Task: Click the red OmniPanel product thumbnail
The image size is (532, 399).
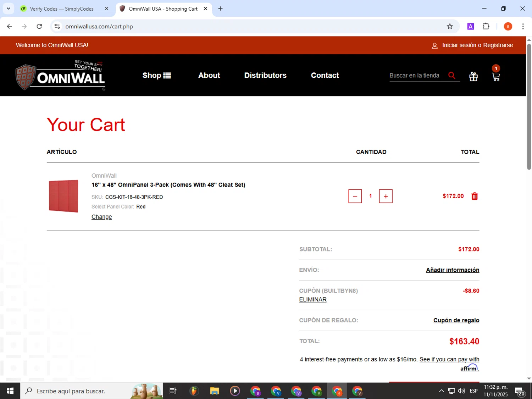Action: tap(63, 196)
